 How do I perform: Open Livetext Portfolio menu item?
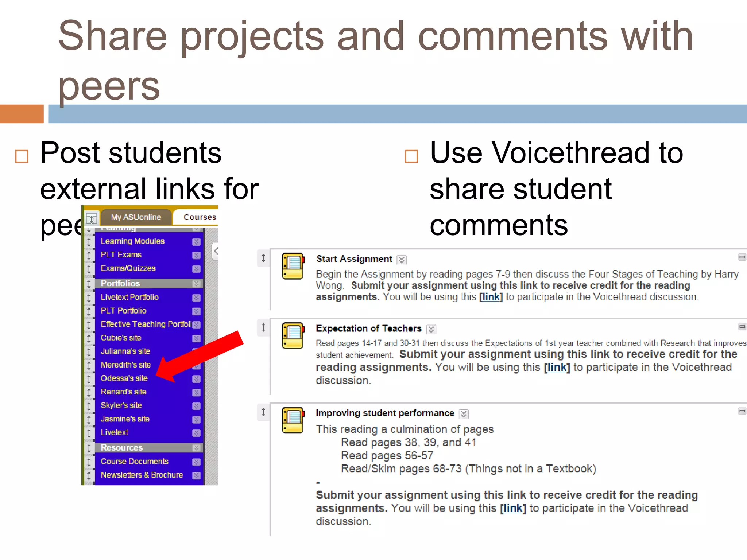coord(129,297)
